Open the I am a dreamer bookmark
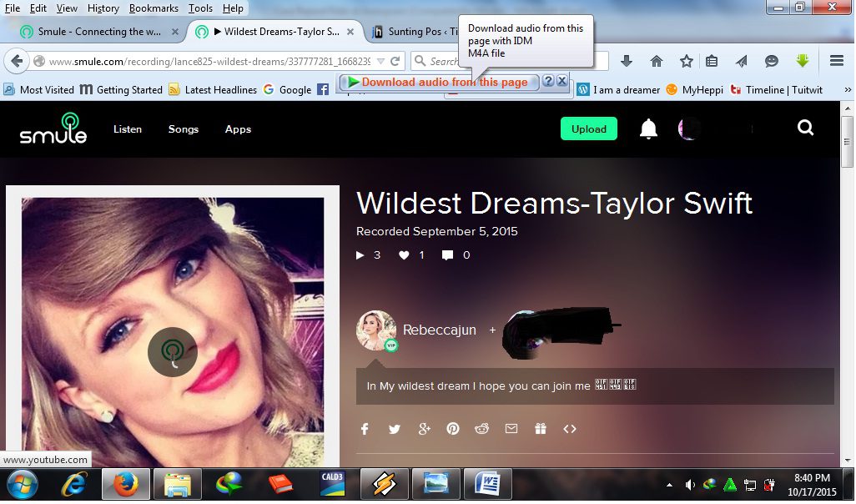856x504 pixels. click(619, 89)
